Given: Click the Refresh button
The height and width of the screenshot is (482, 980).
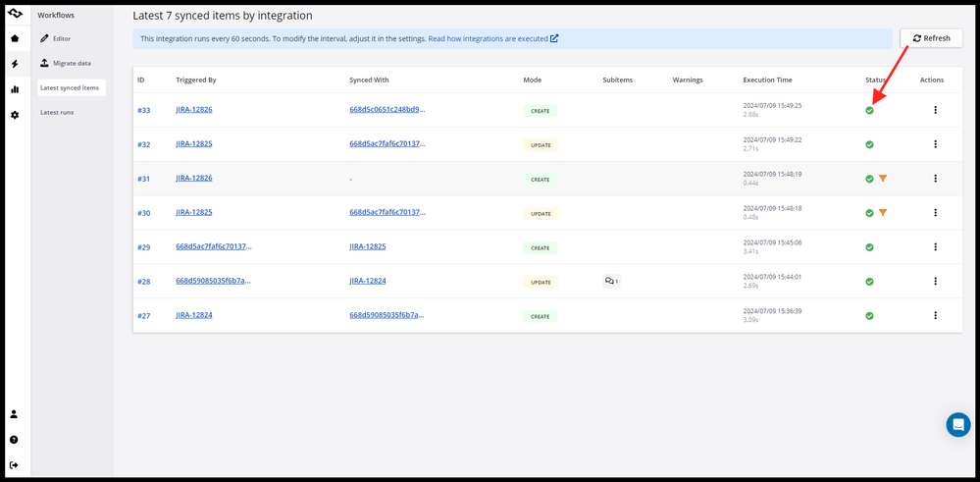Looking at the screenshot, I should click(x=931, y=38).
